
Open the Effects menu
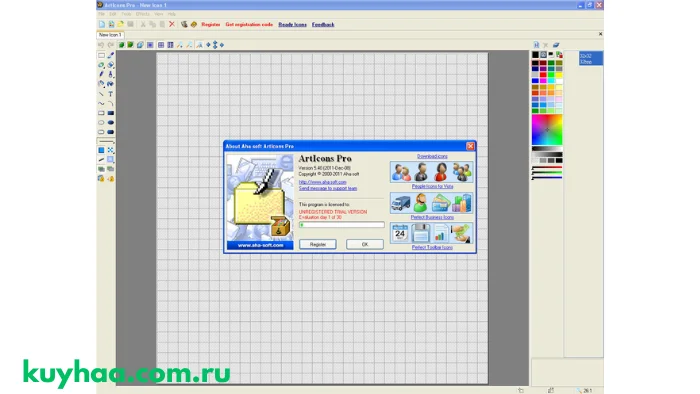(142, 14)
